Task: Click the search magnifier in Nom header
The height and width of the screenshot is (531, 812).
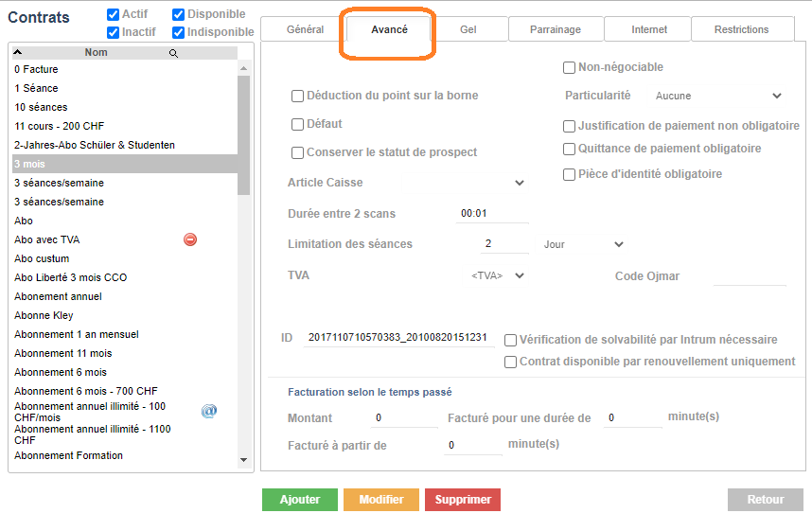Action: point(173,54)
